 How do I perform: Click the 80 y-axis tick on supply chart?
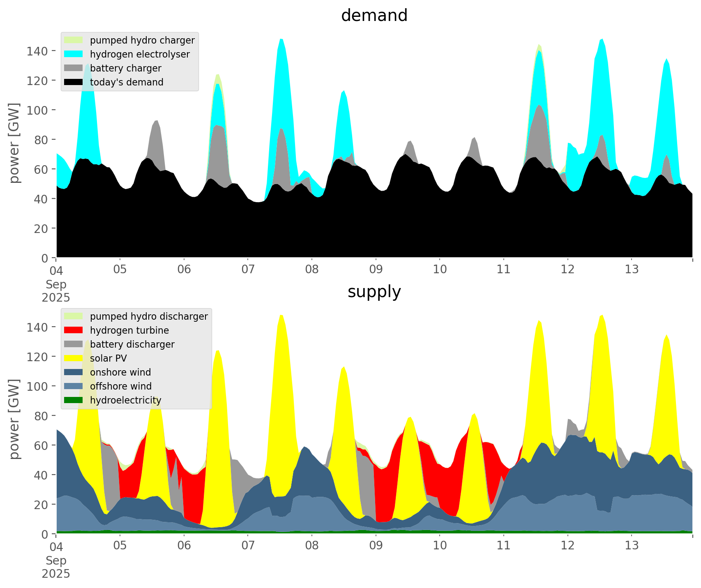click(x=41, y=416)
